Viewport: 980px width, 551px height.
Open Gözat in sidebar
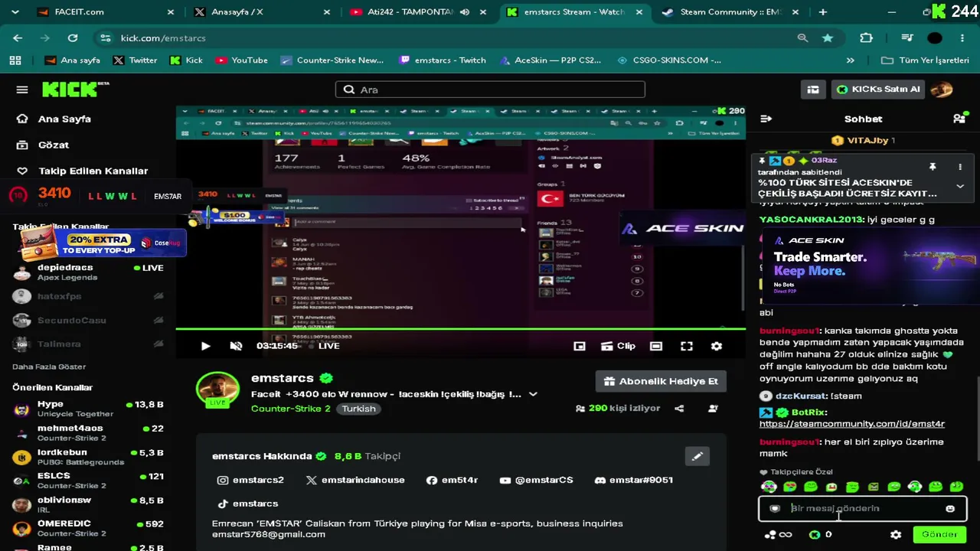coord(53,145)
